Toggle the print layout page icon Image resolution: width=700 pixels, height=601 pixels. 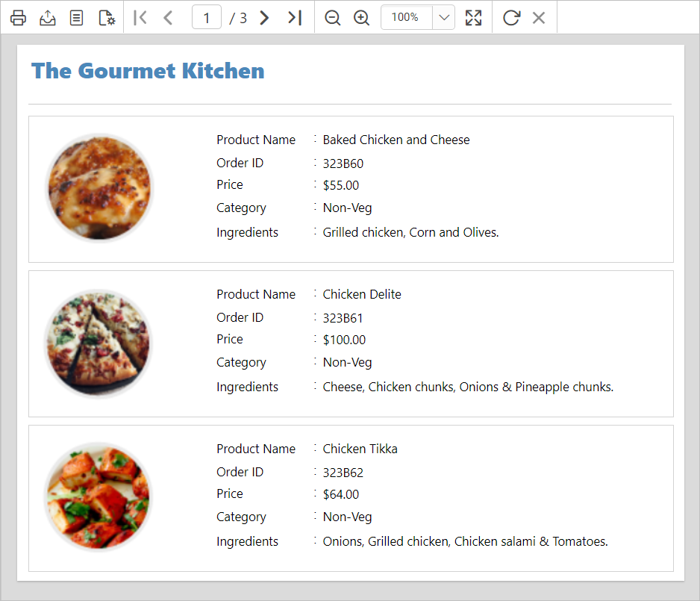[76, 18]
